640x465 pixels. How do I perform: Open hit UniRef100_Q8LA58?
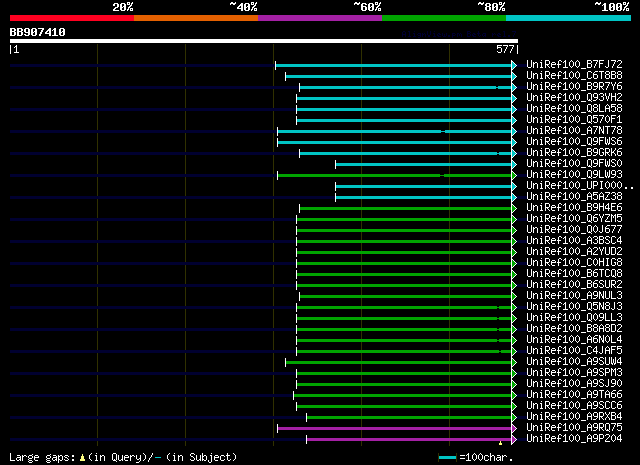(574, 108)
